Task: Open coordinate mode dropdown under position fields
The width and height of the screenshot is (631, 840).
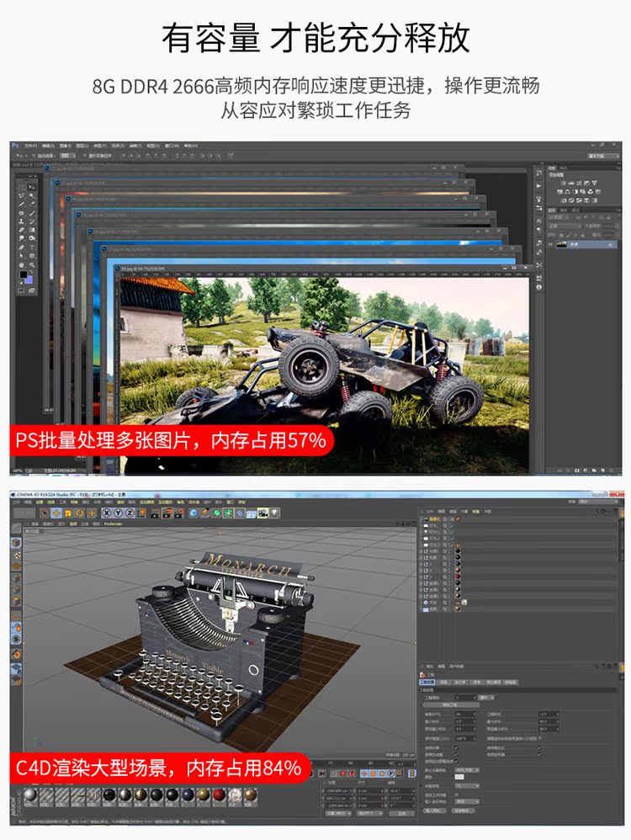Action: (338, 813)
